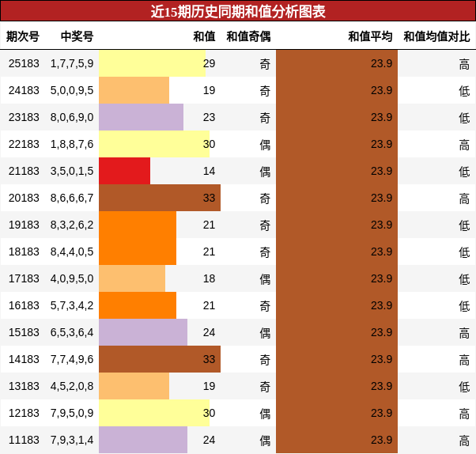Click 奇 parity cell in row 25183
This screenshot has width=476, height=454.
[x=265, y=64]
